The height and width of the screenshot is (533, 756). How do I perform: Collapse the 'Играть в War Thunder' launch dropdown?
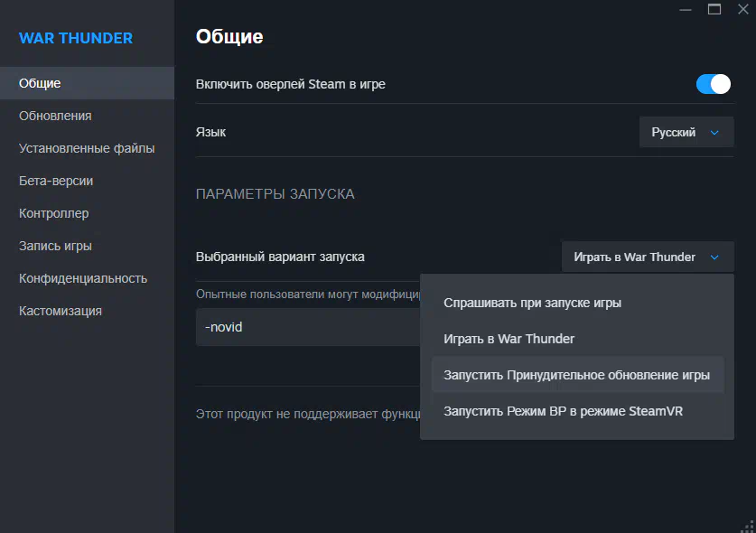647,257
